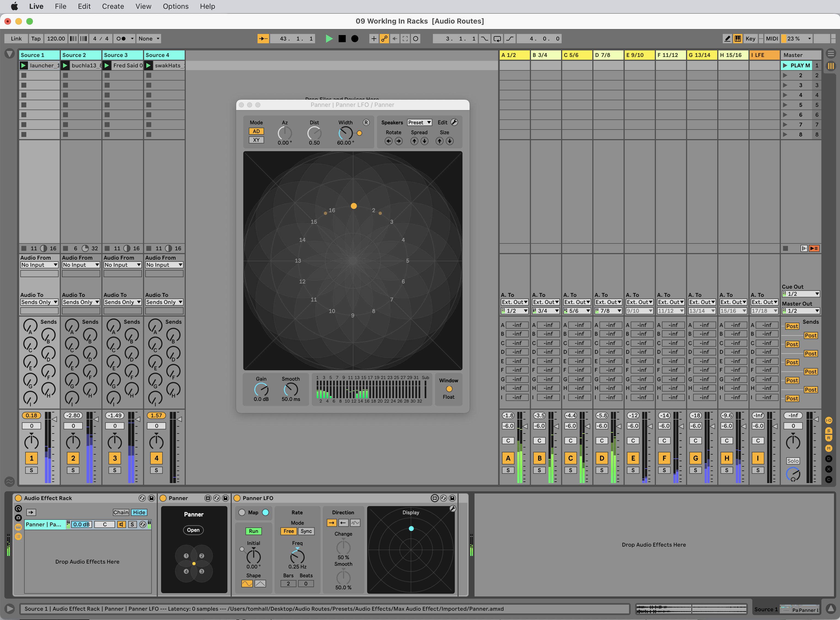Open the Create menu
The height and width of the screenshot is (620, 840).
tap(113, 6)
